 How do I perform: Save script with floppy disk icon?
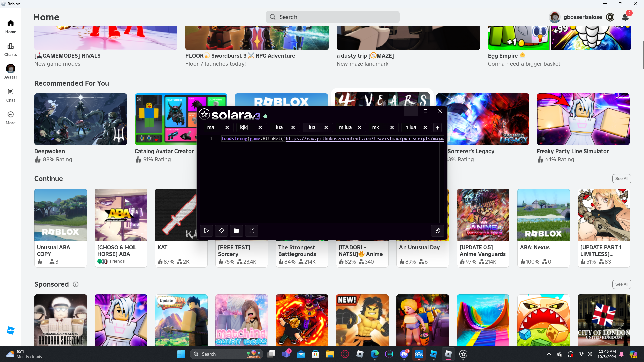[252, 231]
